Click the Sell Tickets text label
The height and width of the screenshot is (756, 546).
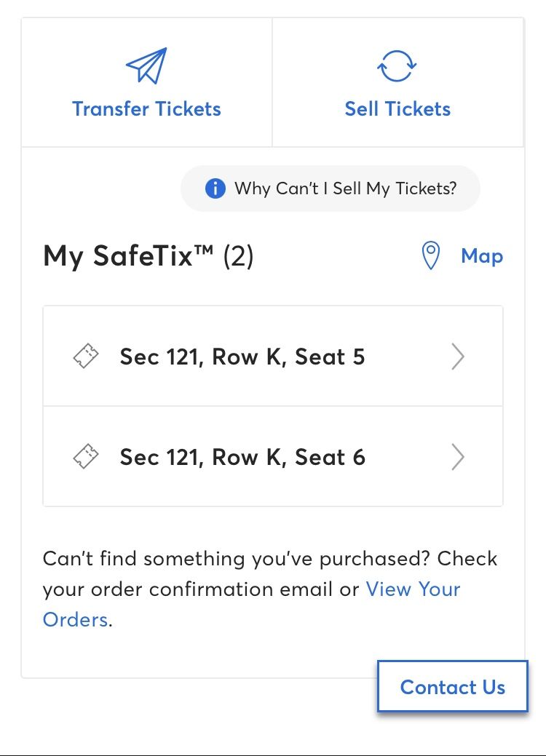pos(398,109)
